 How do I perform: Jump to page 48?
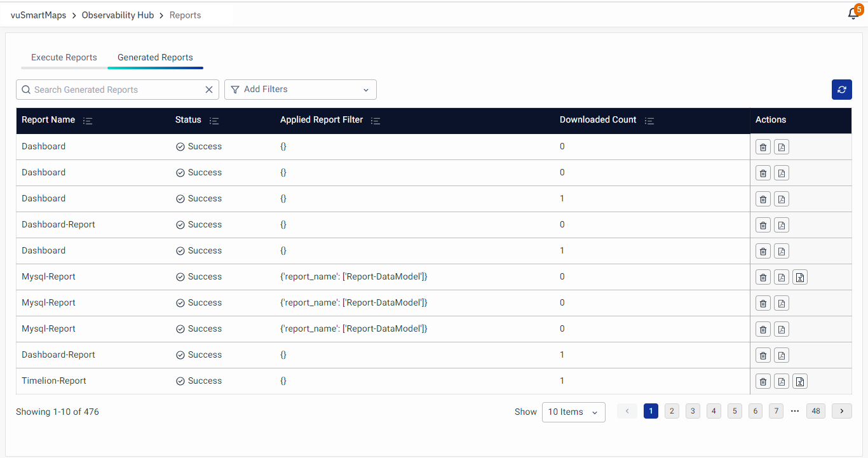click(x=815, y=411)
